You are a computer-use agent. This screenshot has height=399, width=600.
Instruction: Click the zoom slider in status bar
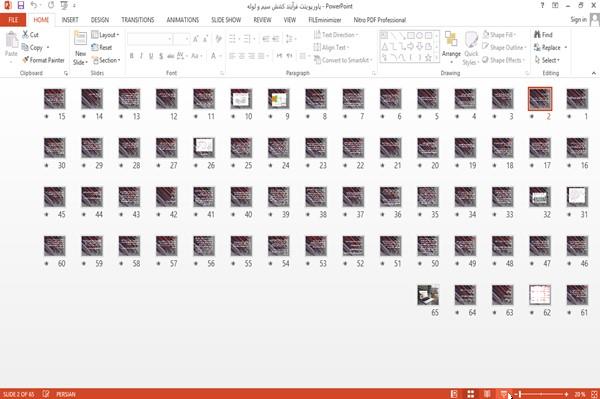point(543,394)
